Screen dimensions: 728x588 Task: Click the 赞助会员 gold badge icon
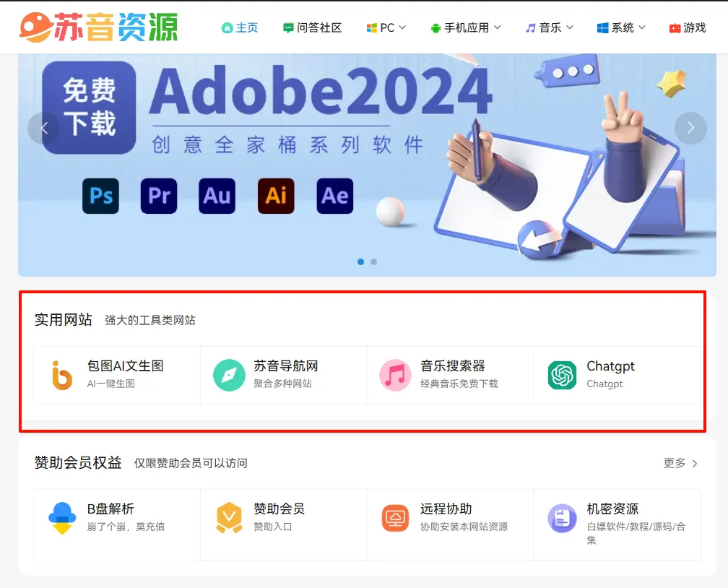pyautogui.click(x=228, y=516)
